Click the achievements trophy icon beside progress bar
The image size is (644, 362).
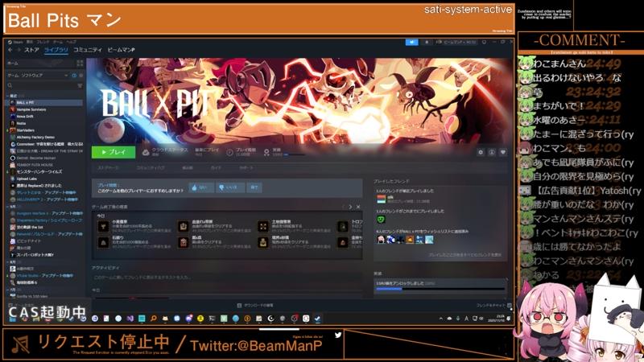click(x=266, y=152)
